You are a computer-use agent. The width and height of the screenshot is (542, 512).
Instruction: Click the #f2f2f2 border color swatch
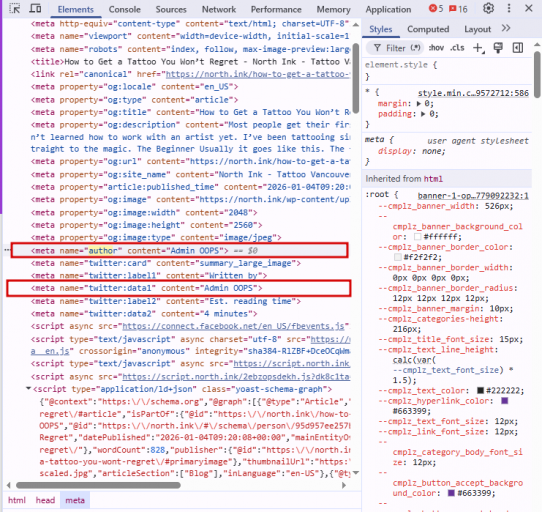[x=398, y=257]
